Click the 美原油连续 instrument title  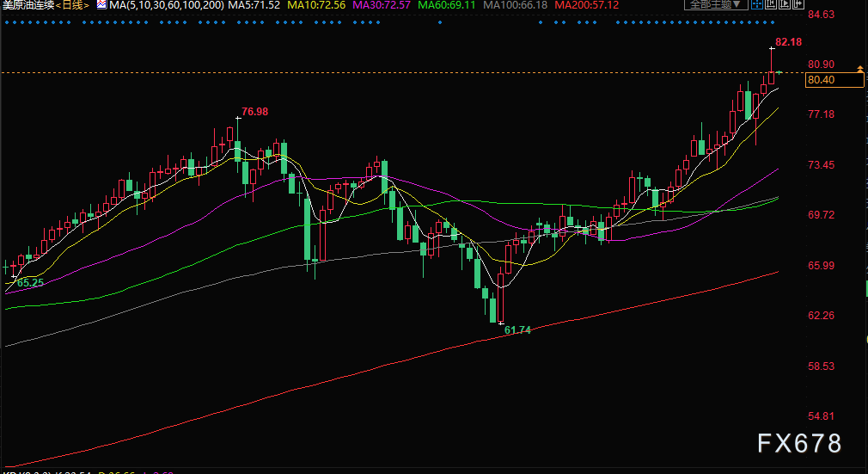pyautogui.click(x=28, y=5)
